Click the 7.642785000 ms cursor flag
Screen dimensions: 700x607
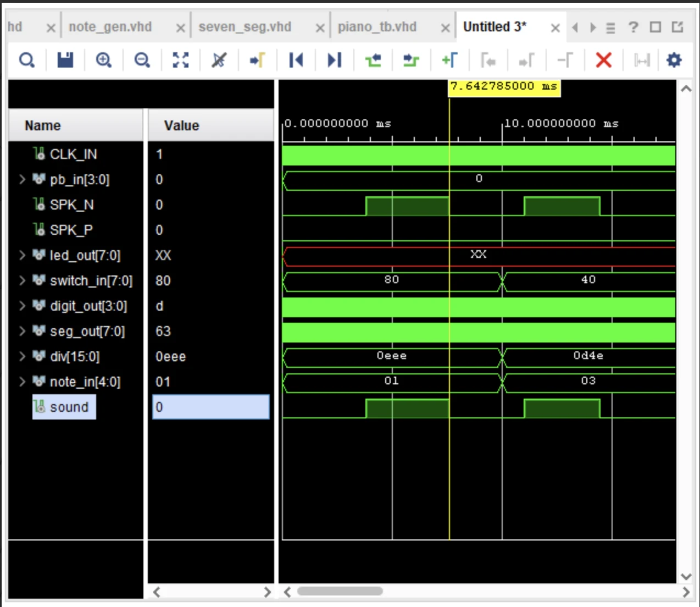point(504,87)
